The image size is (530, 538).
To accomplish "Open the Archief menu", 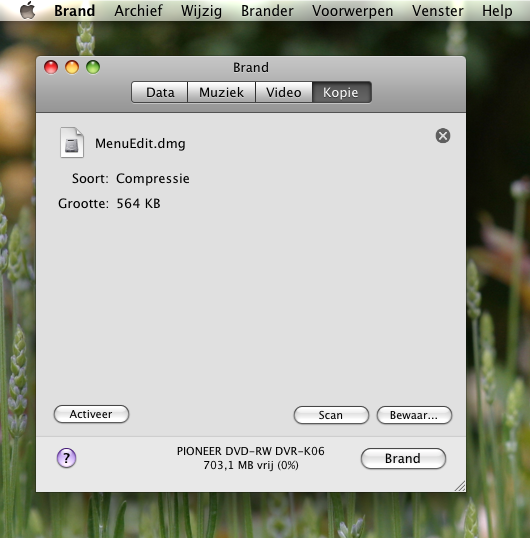I will click(138, 11).
